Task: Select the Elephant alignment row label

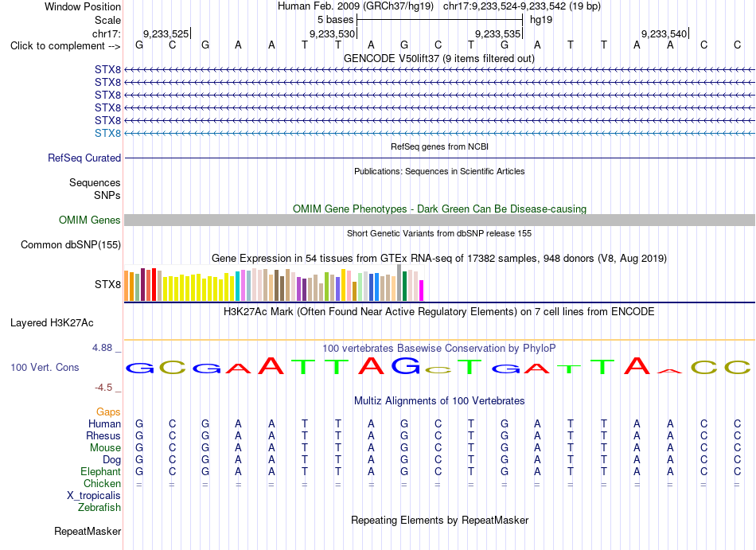Action: point(100,471)
